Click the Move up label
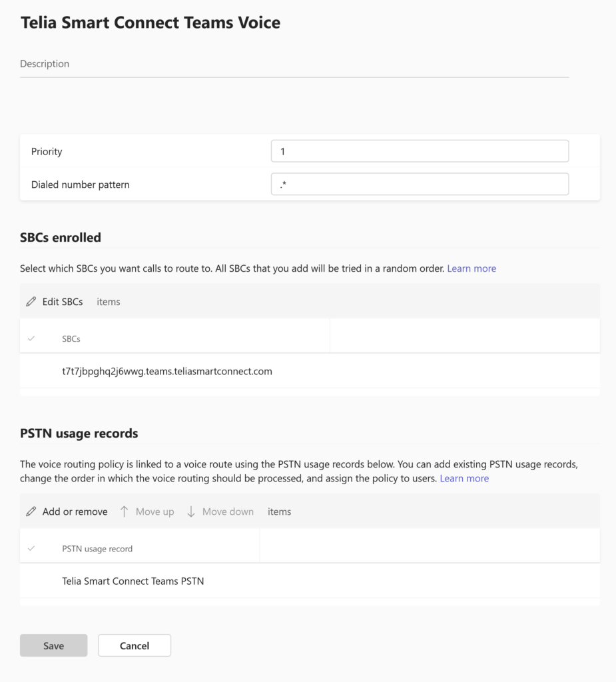The image size is (616, 682). (155, 512)
